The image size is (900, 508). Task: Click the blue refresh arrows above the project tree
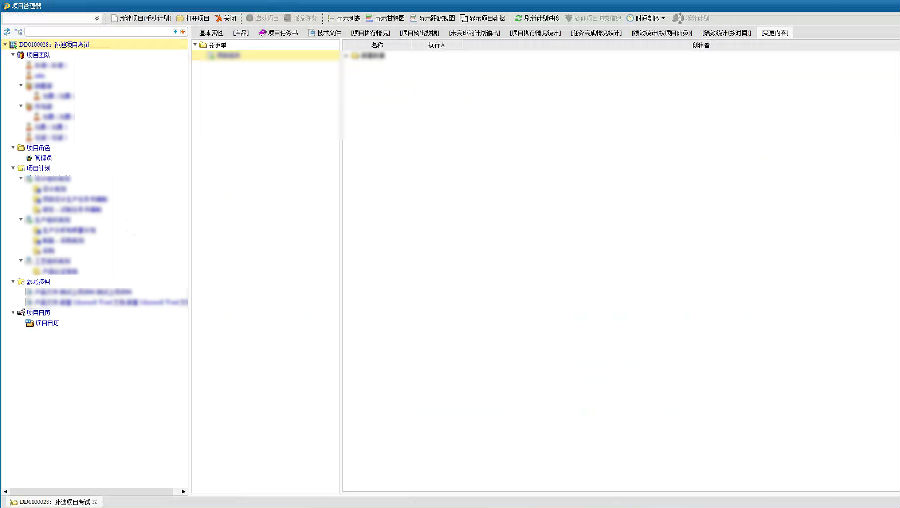7,32
